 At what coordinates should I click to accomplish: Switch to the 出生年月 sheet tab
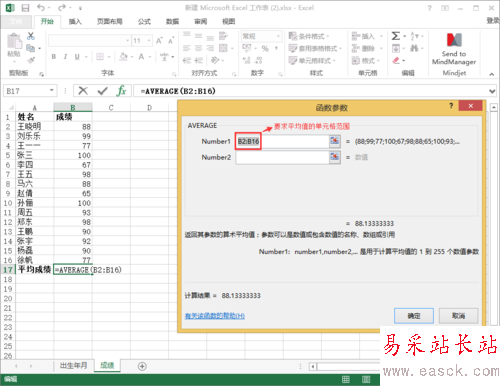(x=73, y=366)
